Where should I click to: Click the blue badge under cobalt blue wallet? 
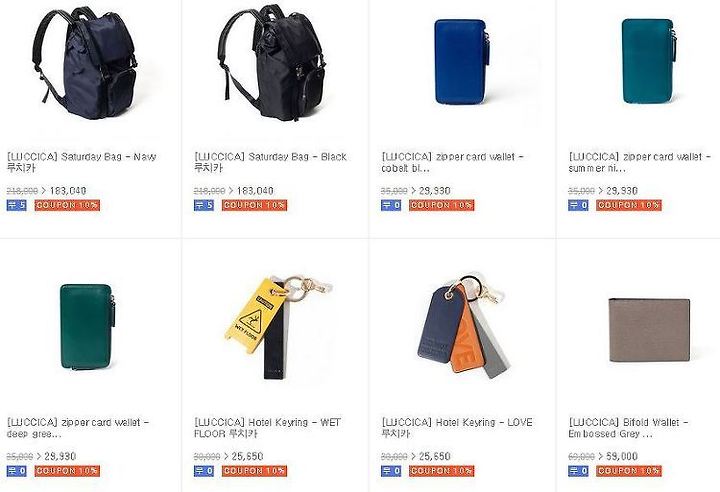[x=391, y=205]
